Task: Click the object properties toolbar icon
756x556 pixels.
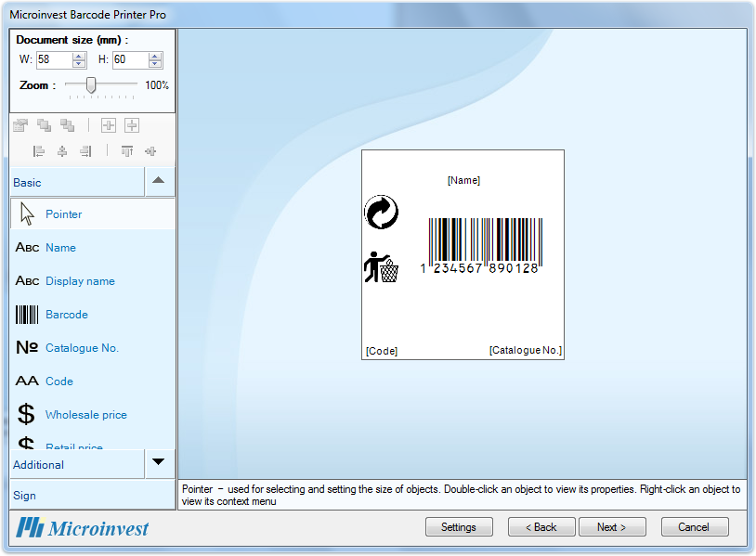Action: pyautogui.click(x=20, y=125)
